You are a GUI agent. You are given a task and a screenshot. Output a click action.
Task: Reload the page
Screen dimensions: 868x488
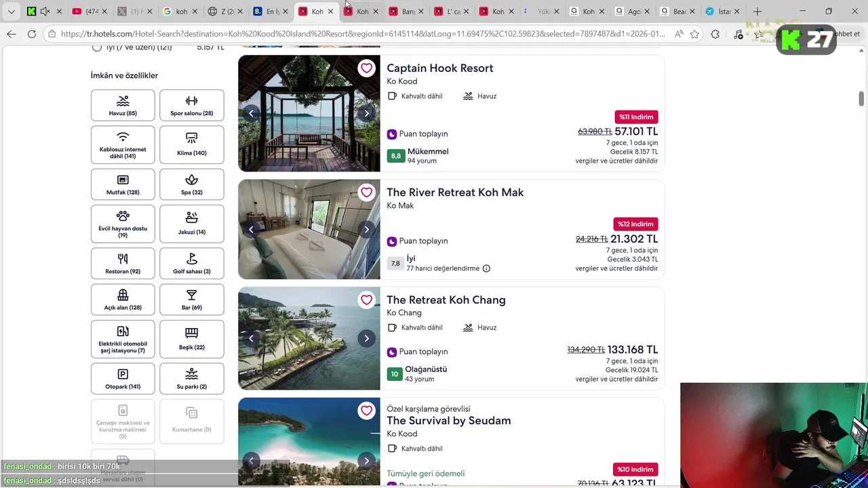click(32, 34)
